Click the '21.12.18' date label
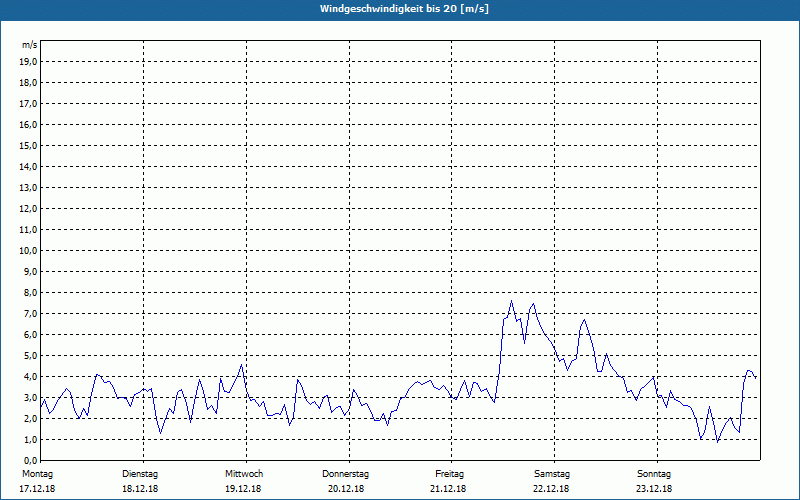This screenshot has width=800, height=500. (448, 489)
